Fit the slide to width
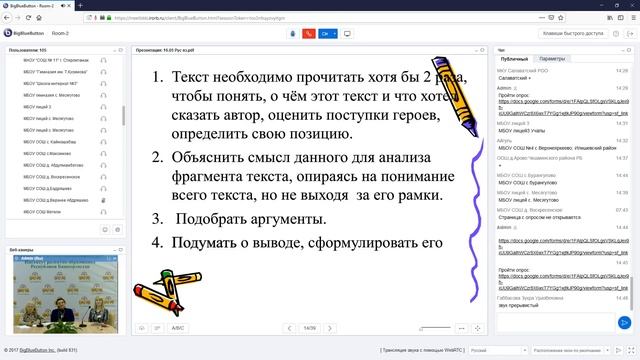 (462, 328)
